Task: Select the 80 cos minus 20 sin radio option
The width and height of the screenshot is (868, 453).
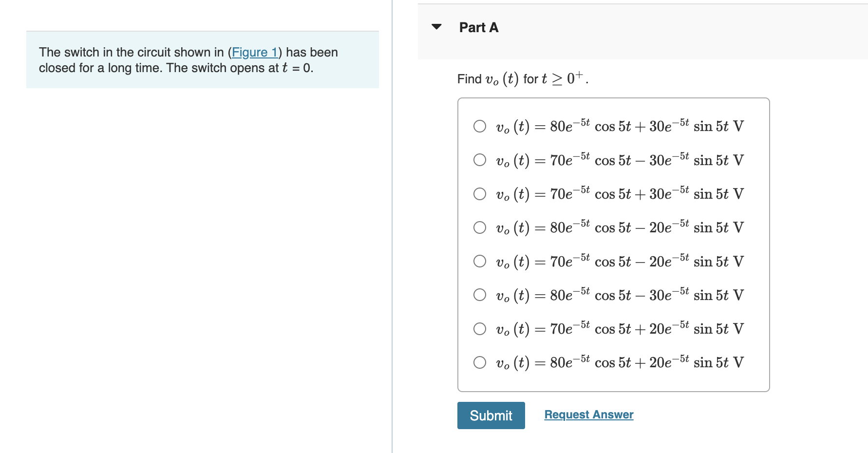Action: 480,227
